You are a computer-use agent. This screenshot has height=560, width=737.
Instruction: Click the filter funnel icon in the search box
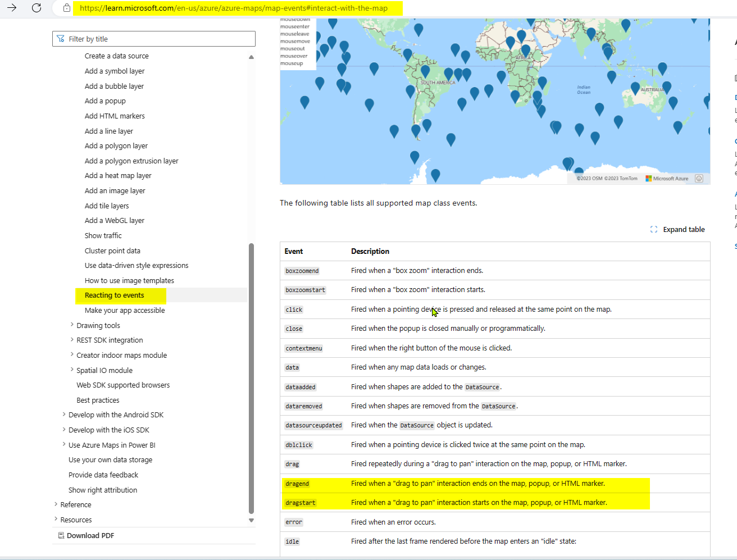[x=60, y=38]
